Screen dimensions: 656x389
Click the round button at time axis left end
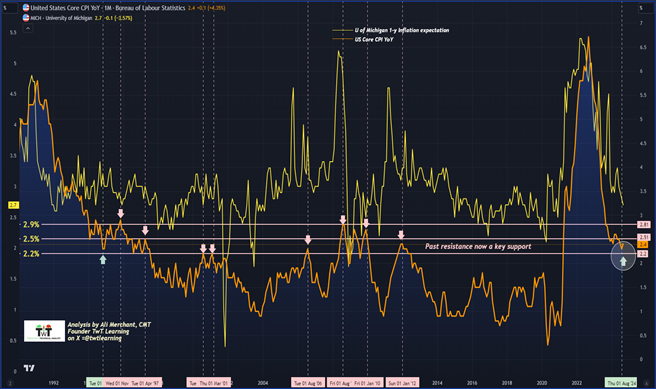[10, 383]
